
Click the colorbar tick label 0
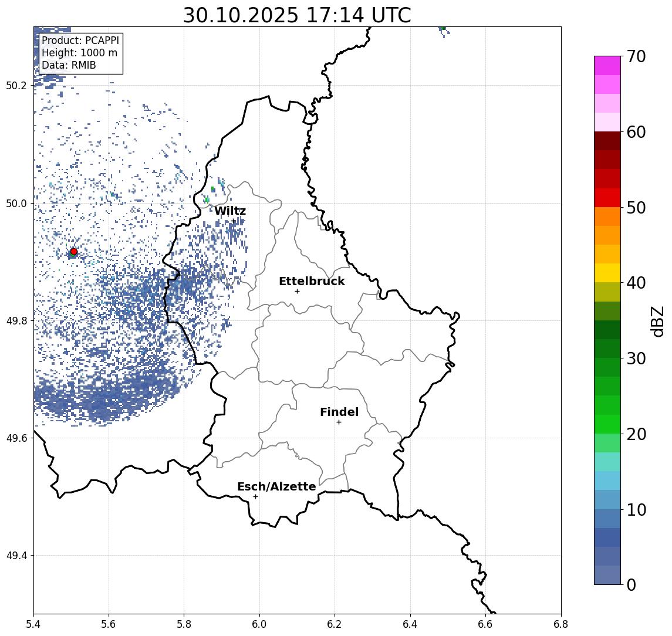point(632,584)
